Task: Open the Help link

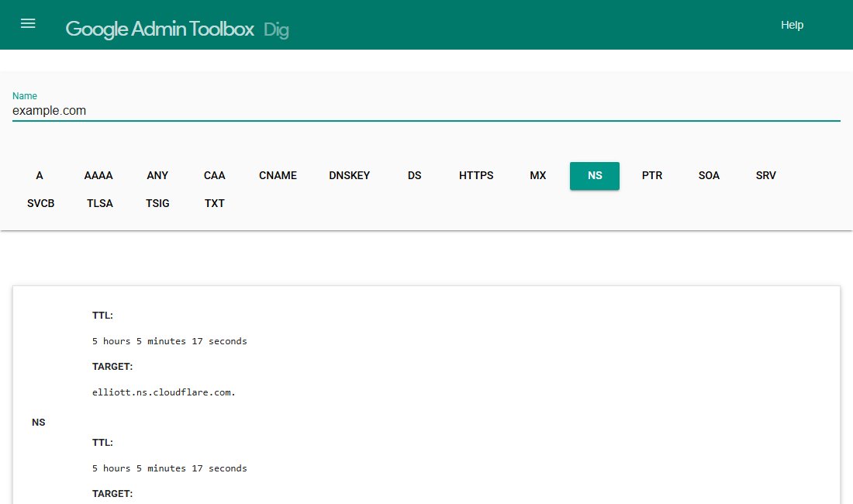Action: (792, 25)
